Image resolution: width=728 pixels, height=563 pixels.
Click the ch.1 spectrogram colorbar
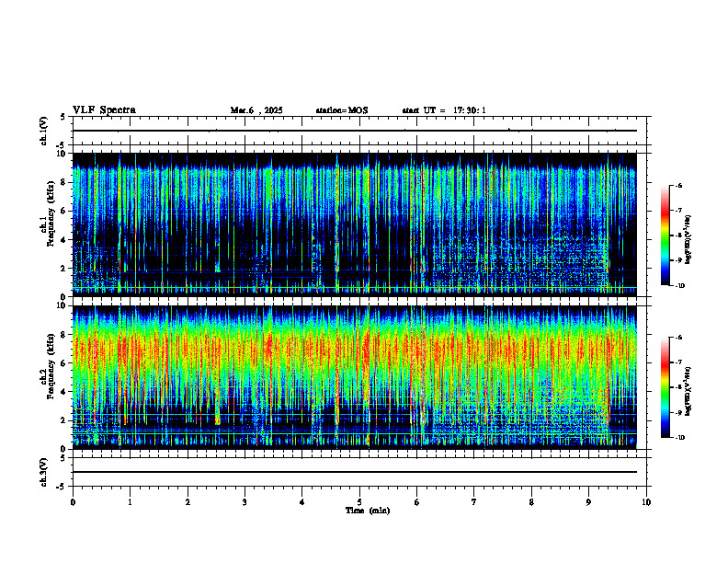click(x=665, y=236)
